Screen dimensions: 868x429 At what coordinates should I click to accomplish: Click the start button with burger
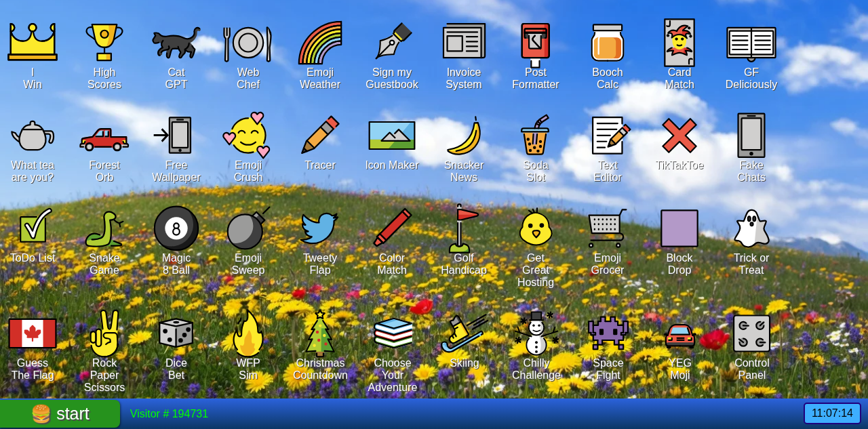[60, 413]
